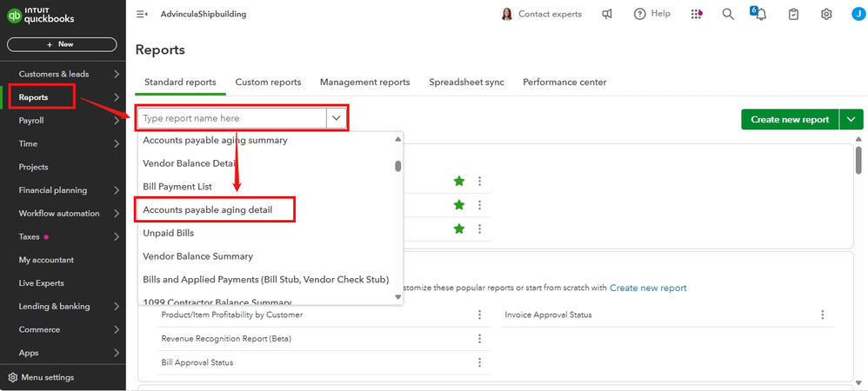Screen dimensions: 868x391
Task: Click the Create new report link
Action: point(648,288)
